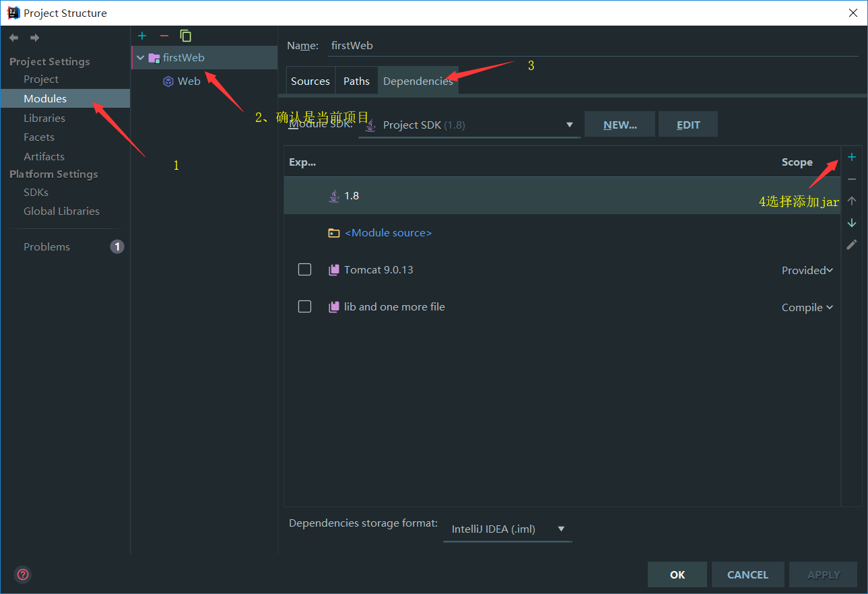Image resolution: width=868 pixels, height=594 pixels.
Task: Switch to the Paths tab
Action: pyautogui.click(x=356, y=81)
